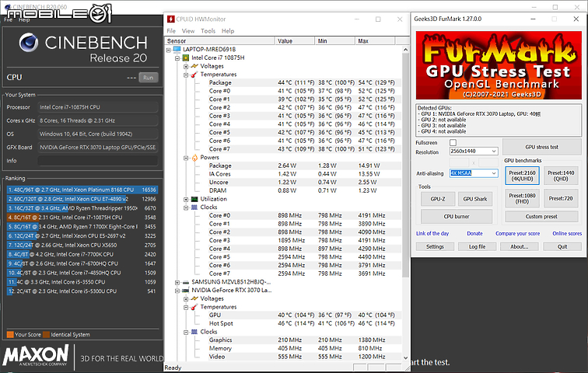Screen dimensions: 588x373
Task: Run the Preset:720 benchmark
Action: point(561,198)
